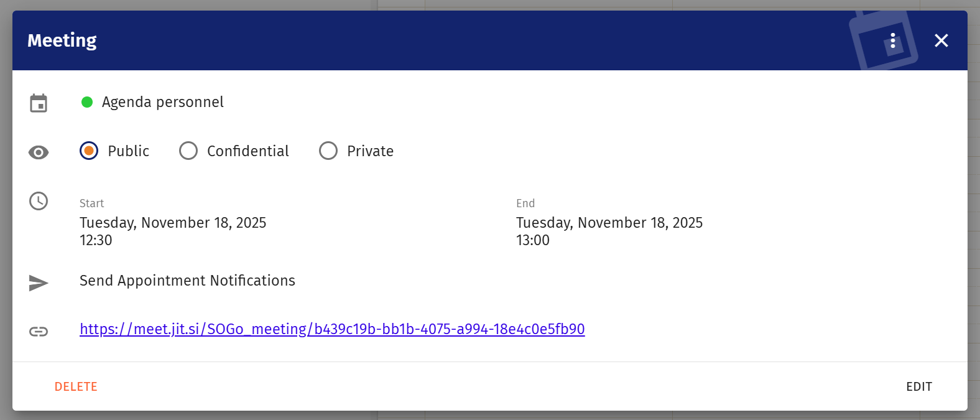Click the end time 13:00
The width and height of the screenshot is (980, 420).
click(533, 240)
